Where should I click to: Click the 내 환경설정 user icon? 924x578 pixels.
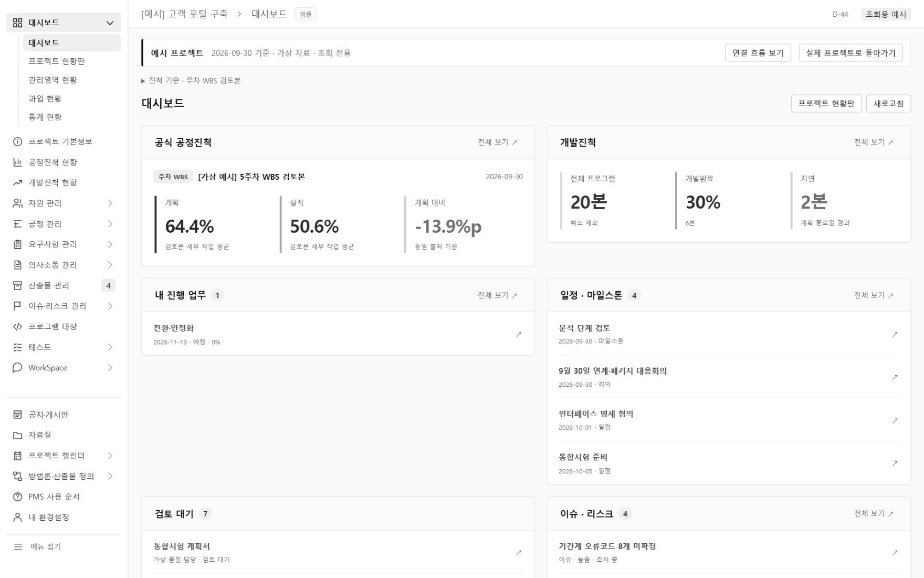[x=18, y=518]
